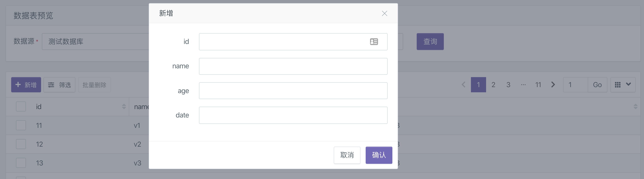Close the 新增 dialog with X icon
Viewport: 644px width, 179px height.
384,14
